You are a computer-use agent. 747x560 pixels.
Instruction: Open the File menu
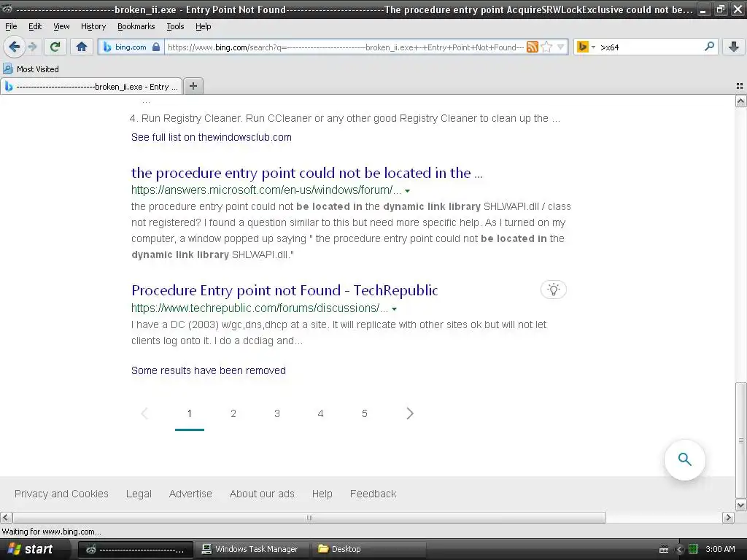11,26
